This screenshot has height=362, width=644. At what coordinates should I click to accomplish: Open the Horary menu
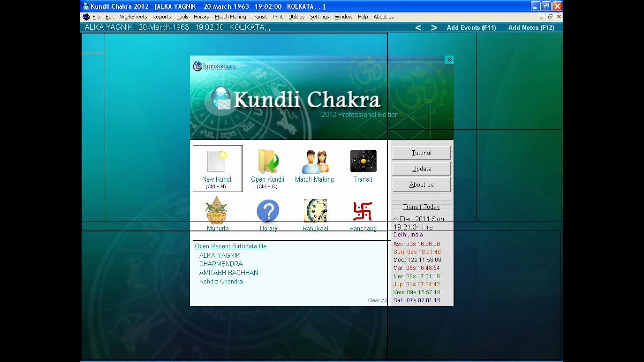tap(201, 17)
